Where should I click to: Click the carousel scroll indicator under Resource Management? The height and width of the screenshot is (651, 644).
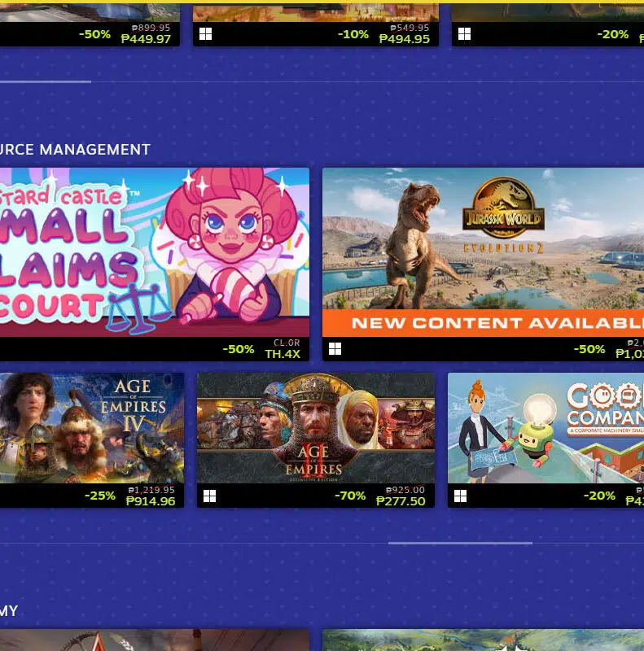click(460, 543)
